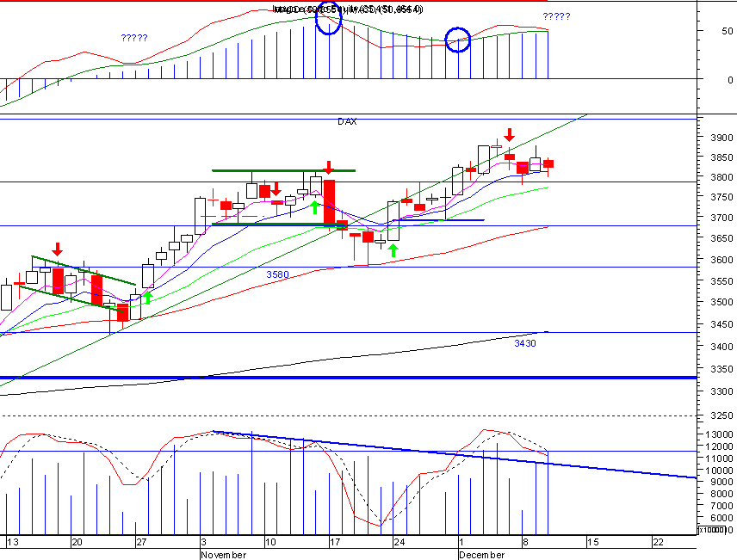
Task: Click the 10000 volume axis label
Action: (719, 471)
